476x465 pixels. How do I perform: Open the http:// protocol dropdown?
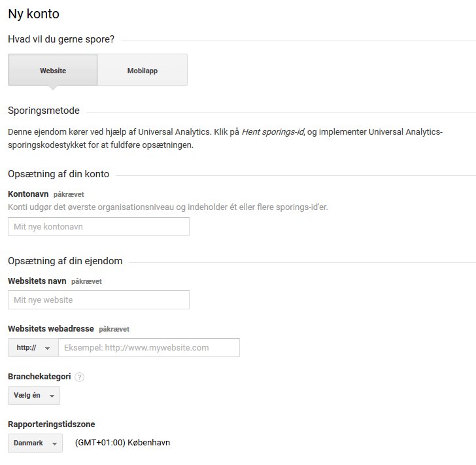pyautogui.click(x=33, y=348)
